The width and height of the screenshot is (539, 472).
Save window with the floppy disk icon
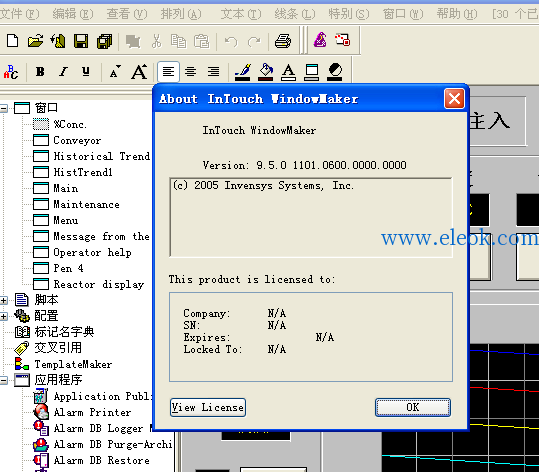[x=81, y=41]
